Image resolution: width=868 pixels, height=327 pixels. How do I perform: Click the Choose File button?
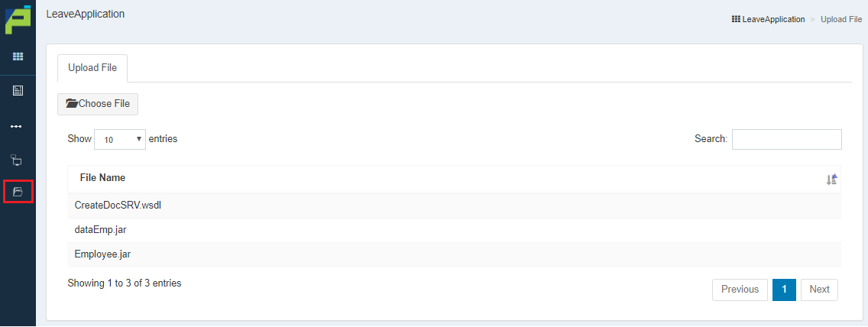[x=98, y=104]
